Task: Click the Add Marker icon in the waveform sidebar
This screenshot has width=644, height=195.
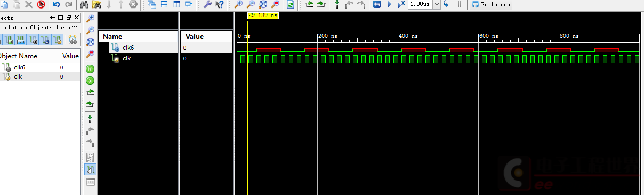Action: click(90, 118)
